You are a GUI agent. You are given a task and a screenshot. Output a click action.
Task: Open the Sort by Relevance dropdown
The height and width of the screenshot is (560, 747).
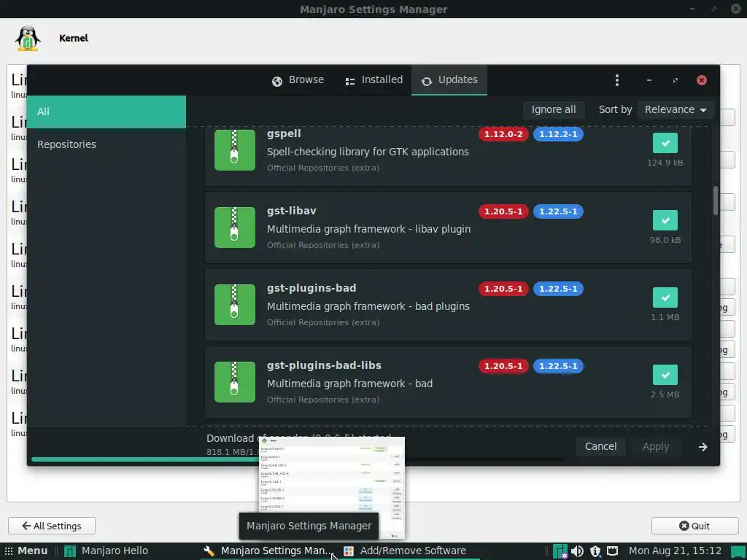pyautogui.click(x=676, y=109)
